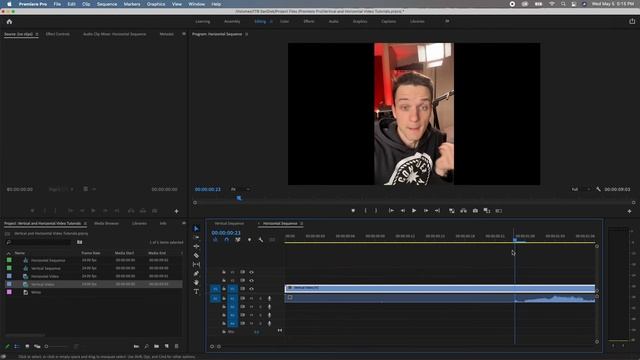Click Program Monitor playhead scrubber marker
Image resolution: width=640 pixels, height=360 pixels.
(239, 198)
